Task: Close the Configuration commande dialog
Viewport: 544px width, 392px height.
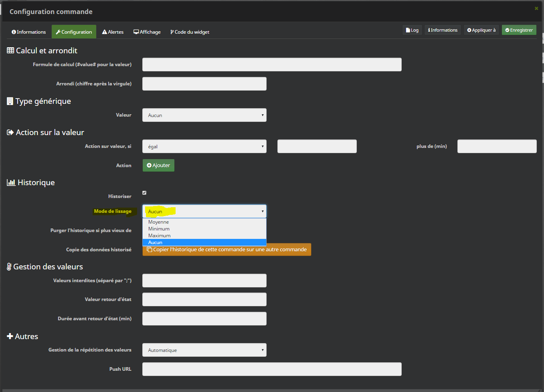Action: (x=536, y=8)
